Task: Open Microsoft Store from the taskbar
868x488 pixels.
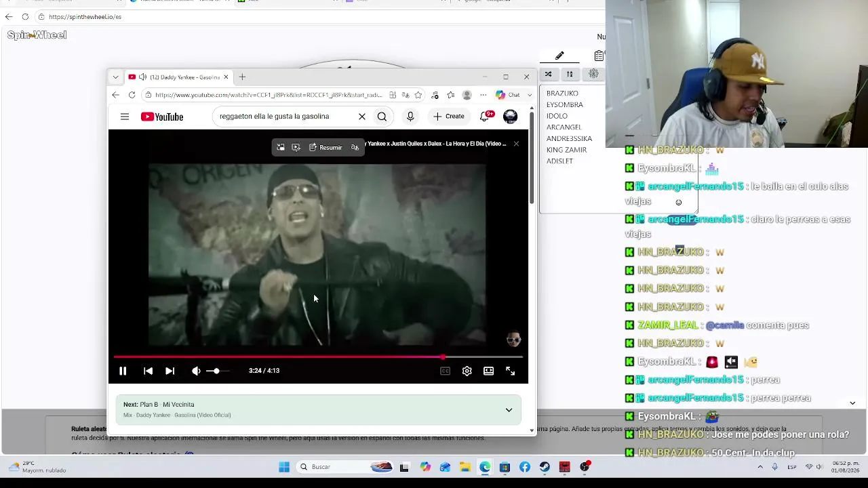Action: click(x=505, y=467)
